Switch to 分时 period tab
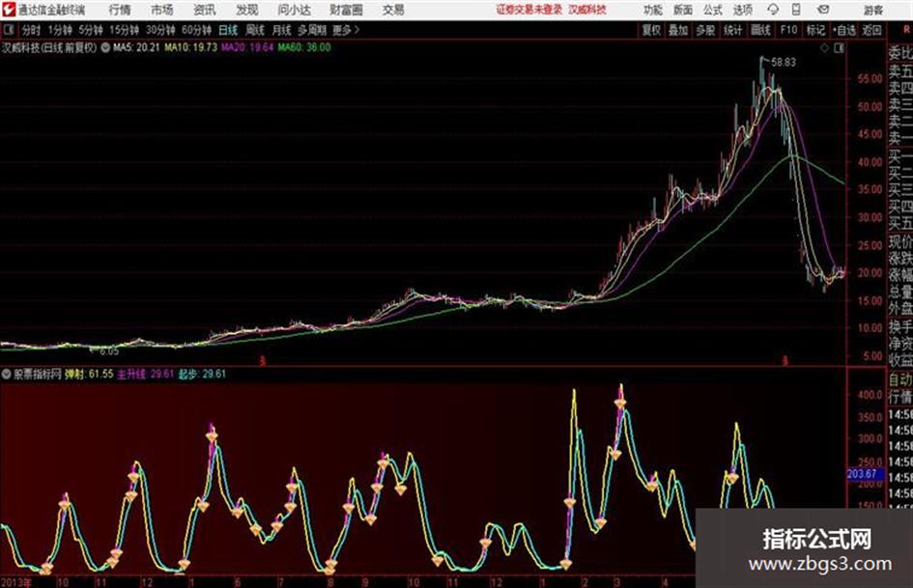 click(x=32, y=30)
